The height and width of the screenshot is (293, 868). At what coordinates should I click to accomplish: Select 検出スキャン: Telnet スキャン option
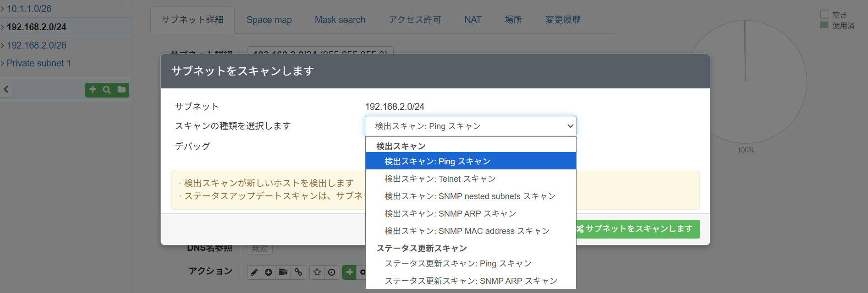click(471, 179)
